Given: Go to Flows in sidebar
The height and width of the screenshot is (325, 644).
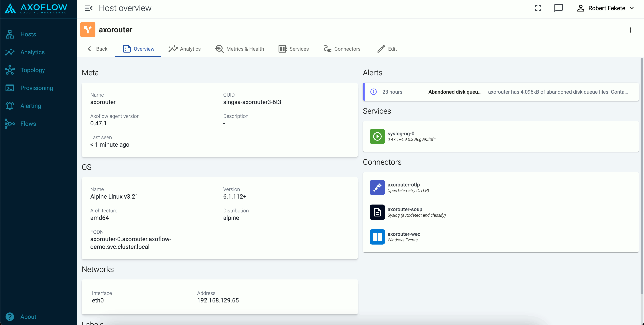Looking at the screenshot, I should click(x=28, y=124).
